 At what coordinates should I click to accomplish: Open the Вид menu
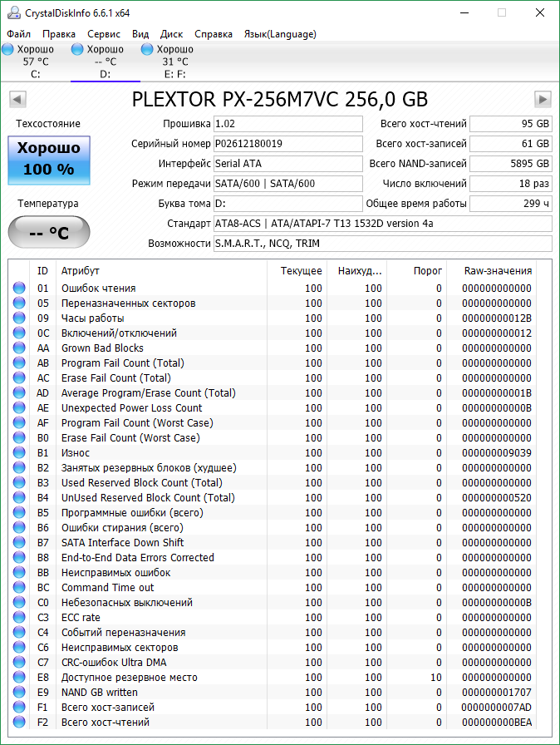[140, 34]
